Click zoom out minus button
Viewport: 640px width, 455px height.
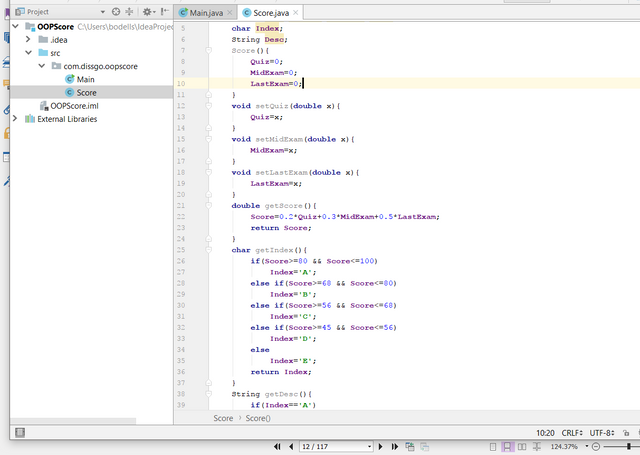[596, 447]
